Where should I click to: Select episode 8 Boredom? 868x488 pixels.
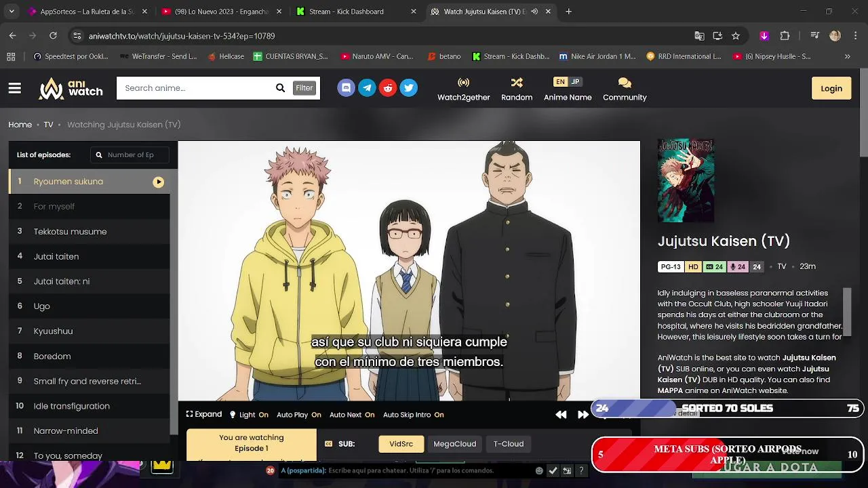point(89,356)
